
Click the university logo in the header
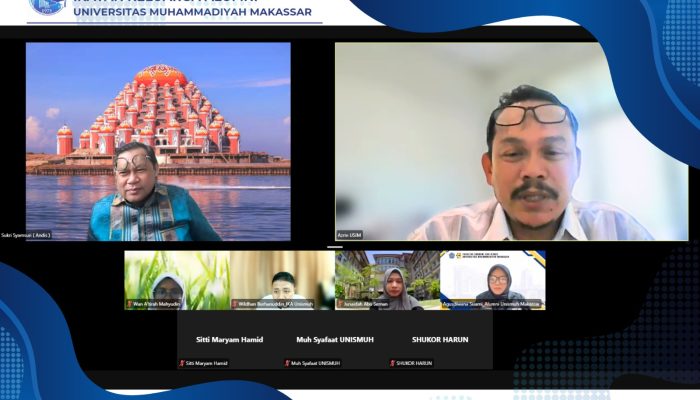coord(47,6)
